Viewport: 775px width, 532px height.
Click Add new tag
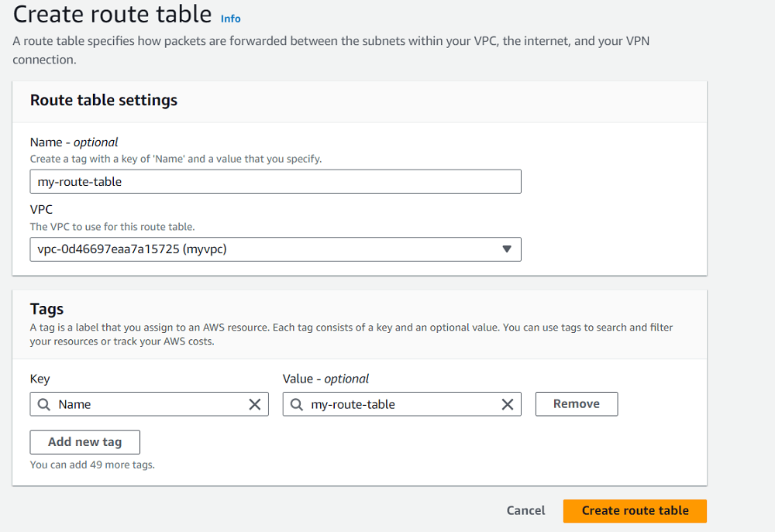[x=84, y=442]
